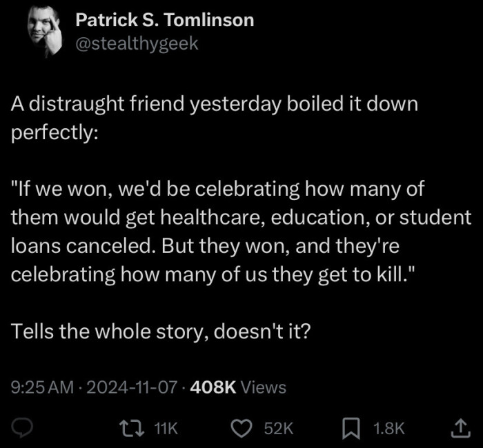Click the 52K likes count
The width and height of the screenshot is (483, 448).
tap(279, 429)
